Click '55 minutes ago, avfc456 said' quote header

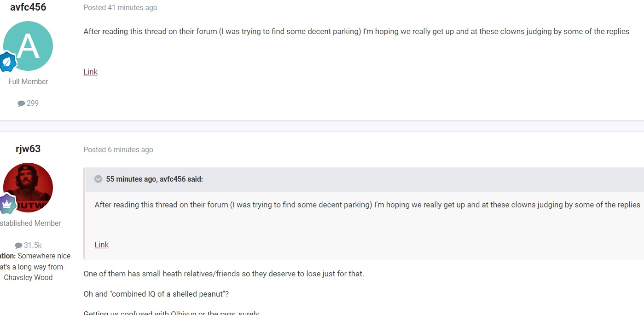(x=155, y=179)
